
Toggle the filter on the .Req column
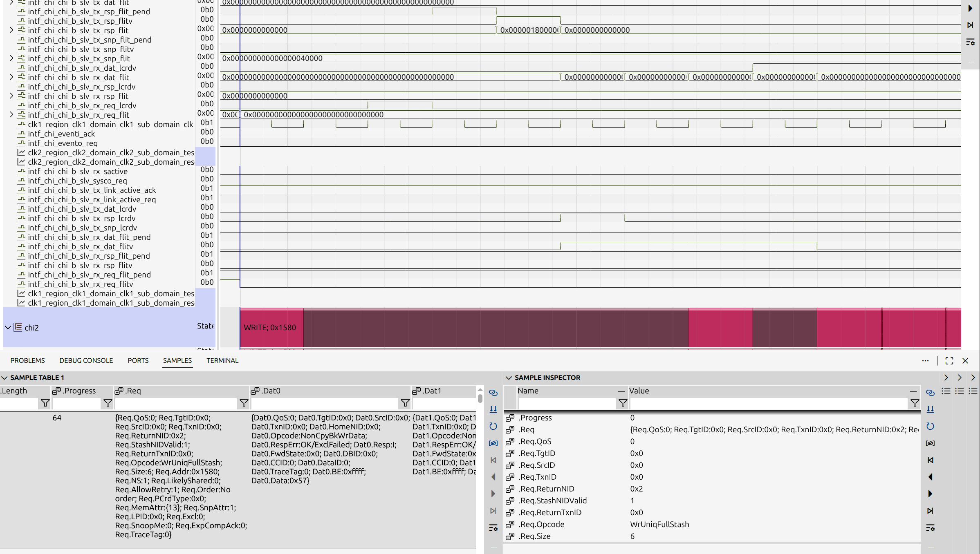[244, 403]
